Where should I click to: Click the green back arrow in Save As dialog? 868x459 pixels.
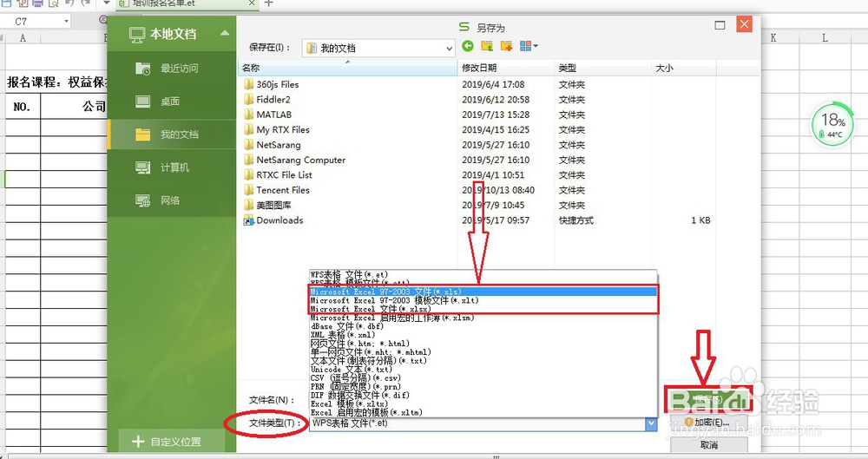click(468, 46)
